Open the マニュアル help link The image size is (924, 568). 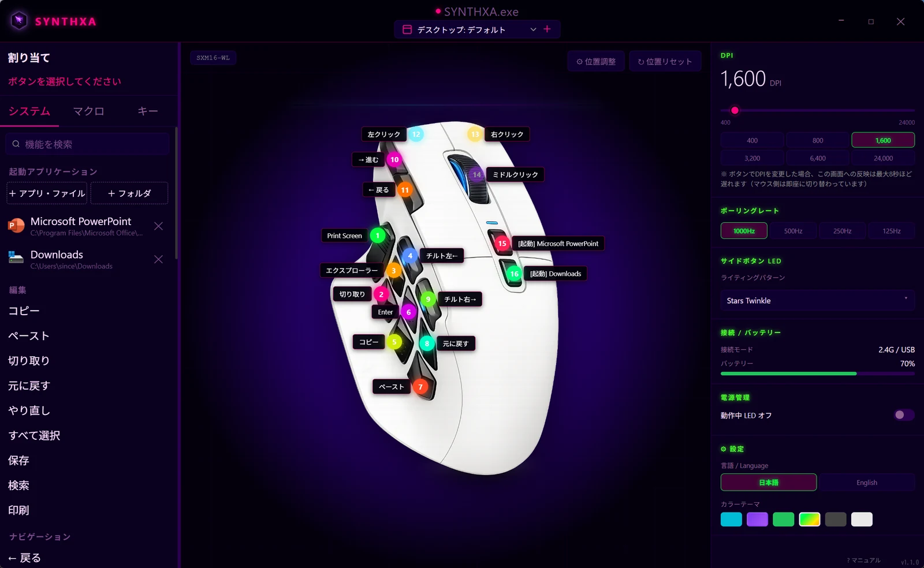point(864,560)
